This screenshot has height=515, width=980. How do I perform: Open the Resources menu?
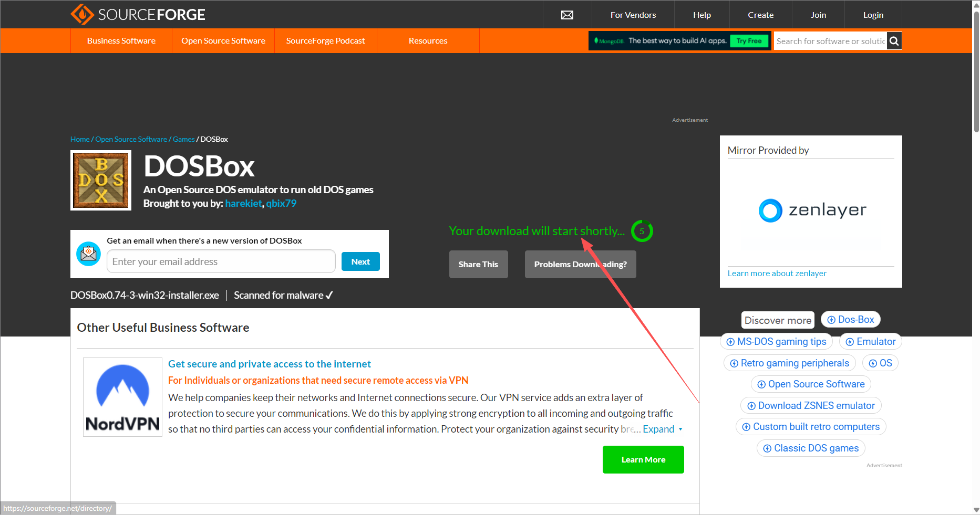click(x=428, y=41)
